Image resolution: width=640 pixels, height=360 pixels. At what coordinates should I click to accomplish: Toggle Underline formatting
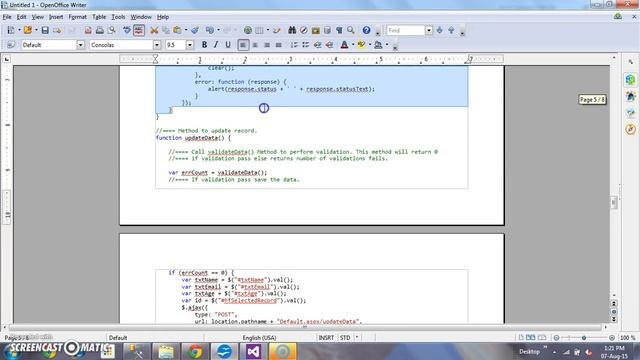(228, 45)
